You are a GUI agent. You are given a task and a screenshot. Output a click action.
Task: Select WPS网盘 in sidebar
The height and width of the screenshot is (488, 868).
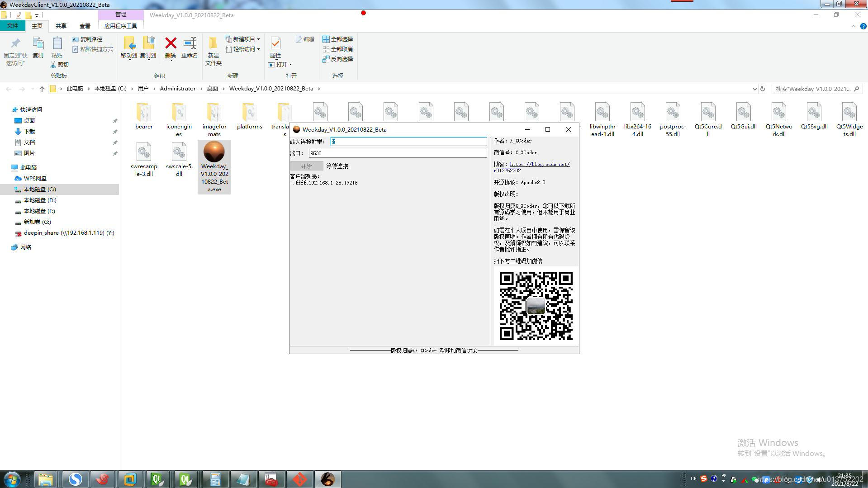click(35, 179)
